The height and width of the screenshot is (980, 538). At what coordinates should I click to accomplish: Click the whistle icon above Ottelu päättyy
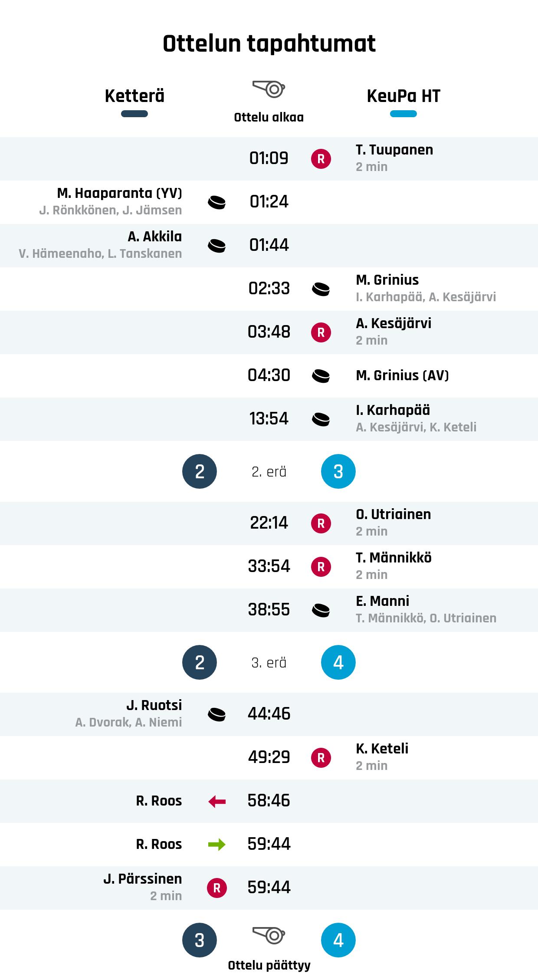(269, 935)
